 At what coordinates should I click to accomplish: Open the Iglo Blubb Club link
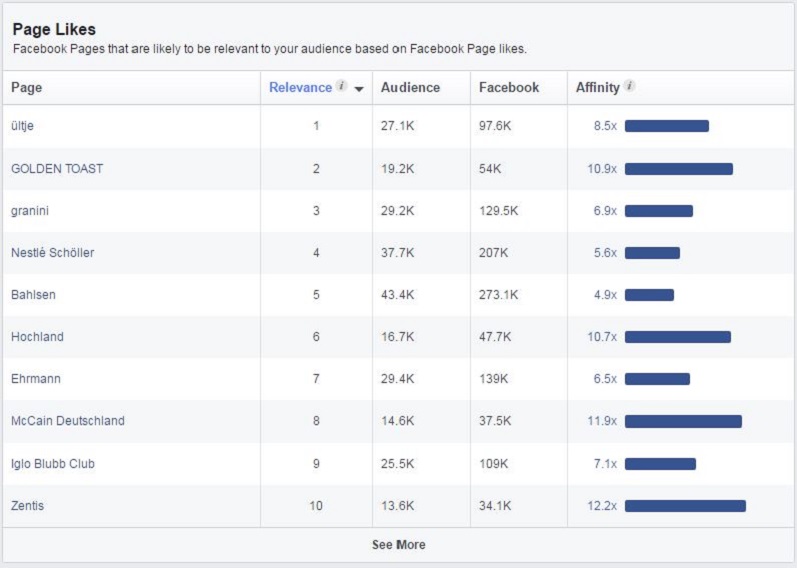53,464
